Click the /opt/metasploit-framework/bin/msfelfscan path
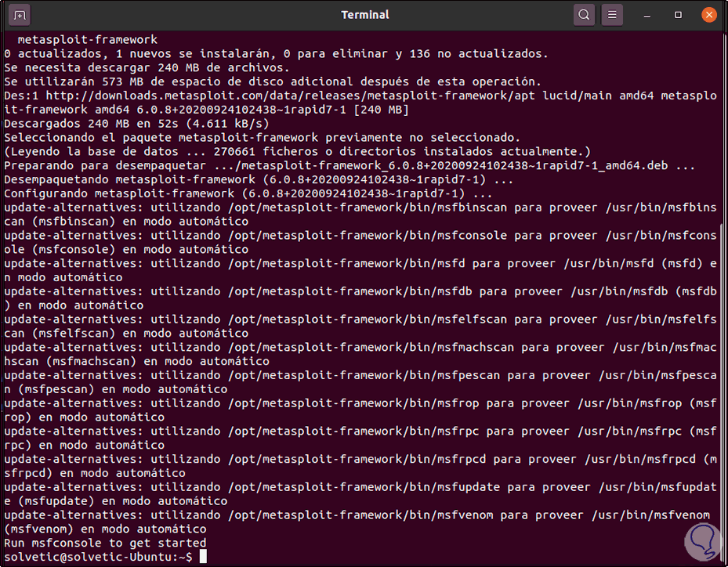728x567 pixels. pyautogui.click(x=368, y=320)
